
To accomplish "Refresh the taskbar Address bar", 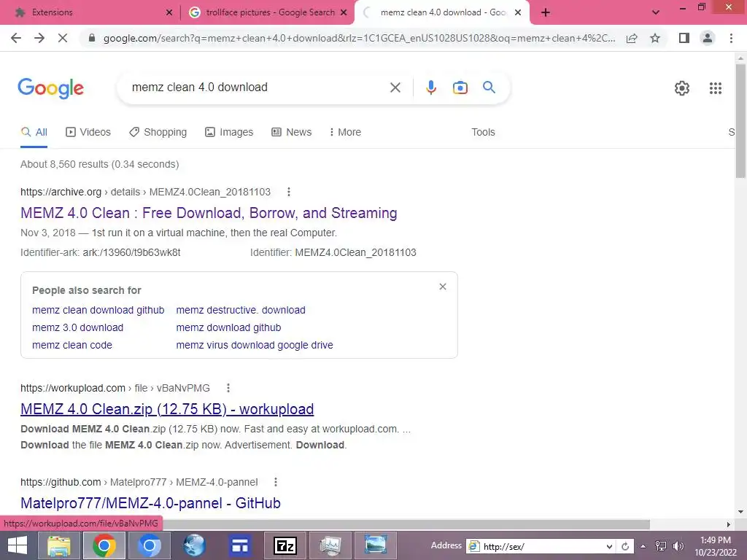I will [625, 546].
